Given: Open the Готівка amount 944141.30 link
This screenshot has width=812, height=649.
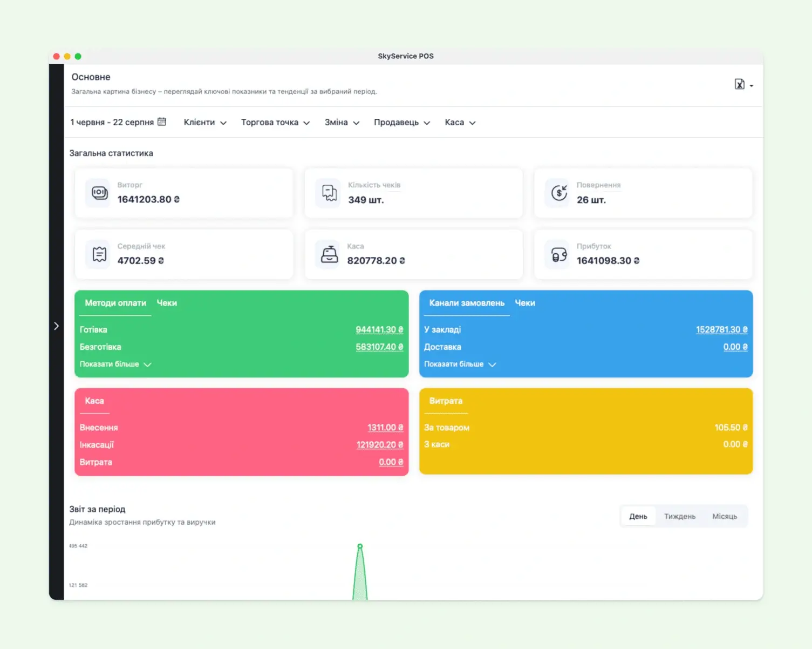Looking at the screenshot, I should [x=379, y=330].
